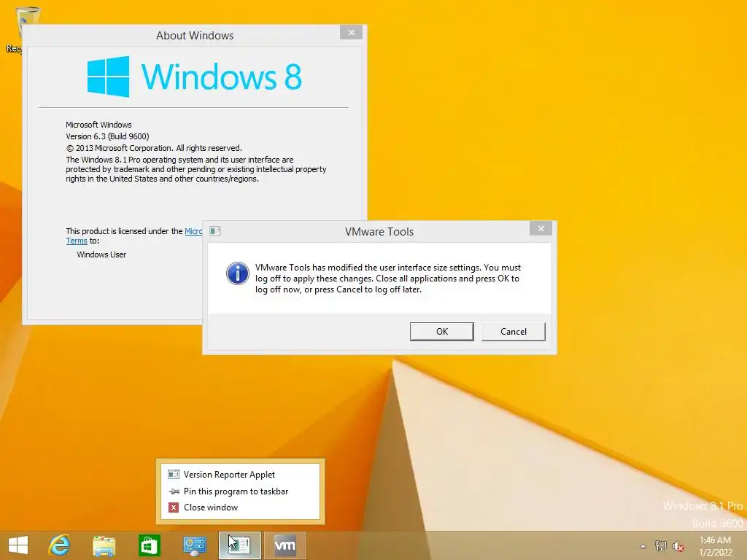
Task: Click Cancel to log off later
Action: 513,332
